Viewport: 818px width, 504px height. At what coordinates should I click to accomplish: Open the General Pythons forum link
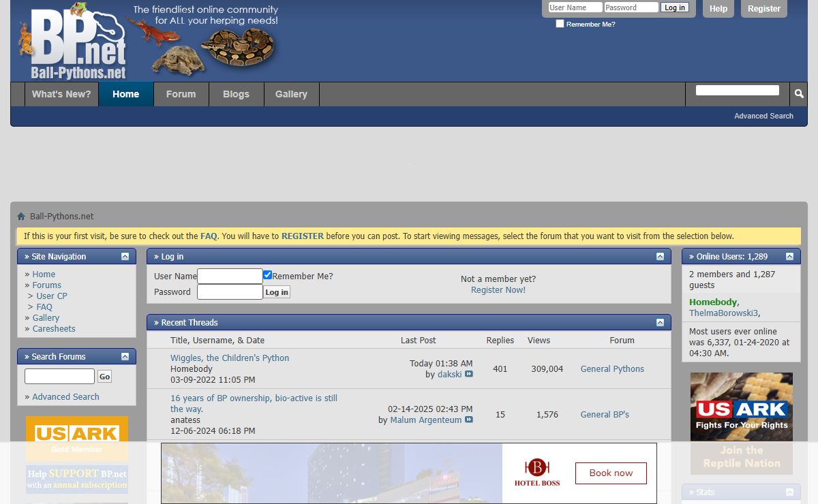click(612, 369)
